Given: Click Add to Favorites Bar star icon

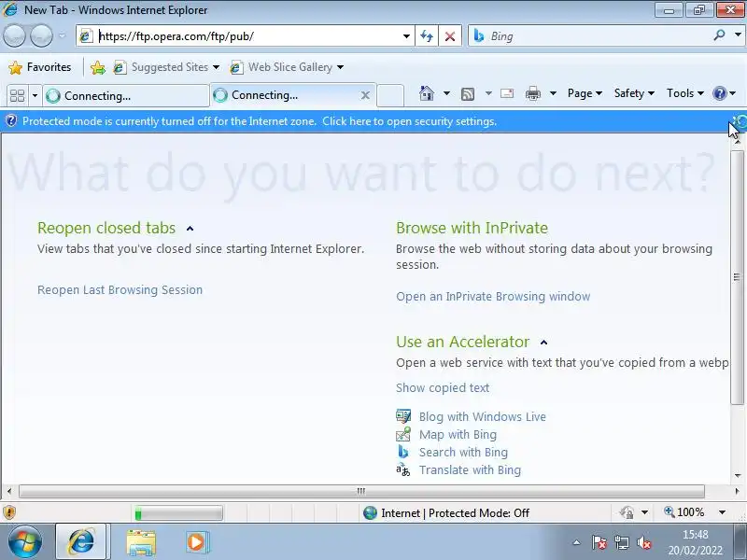Looking at the screenshot, I should coord(98,67).
